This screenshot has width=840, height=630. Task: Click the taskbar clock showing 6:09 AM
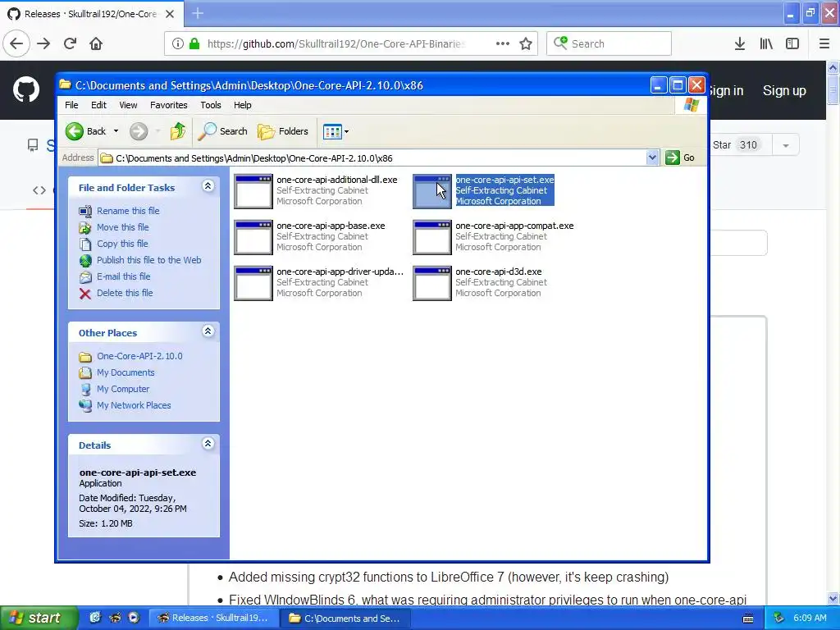pos(810,619)
